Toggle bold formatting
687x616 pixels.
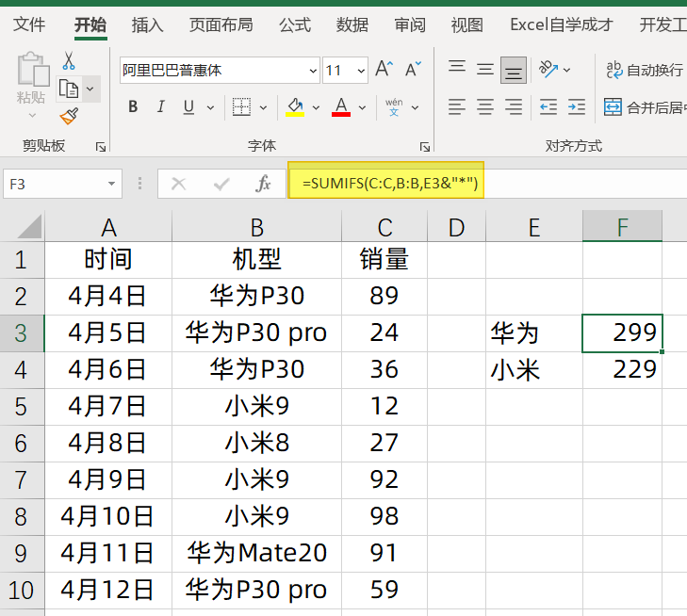coord(133,106)
